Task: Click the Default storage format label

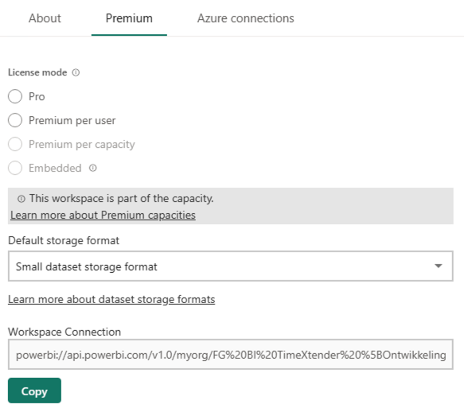Action: [63, 240]
